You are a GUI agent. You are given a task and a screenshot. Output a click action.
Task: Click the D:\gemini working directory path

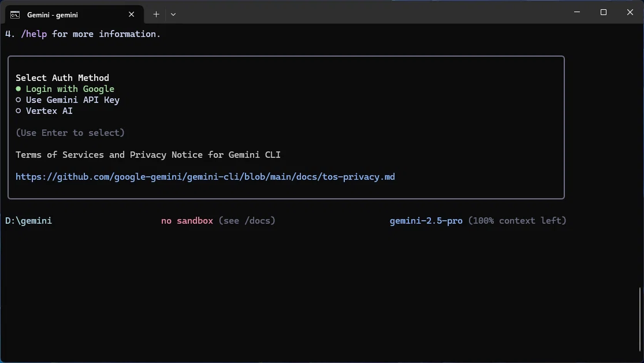29,221
